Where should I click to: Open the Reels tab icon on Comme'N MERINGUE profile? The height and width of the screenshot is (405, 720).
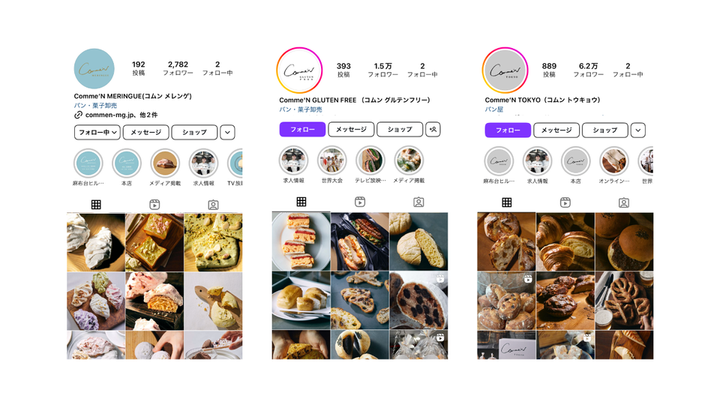[x=155, y=205]
